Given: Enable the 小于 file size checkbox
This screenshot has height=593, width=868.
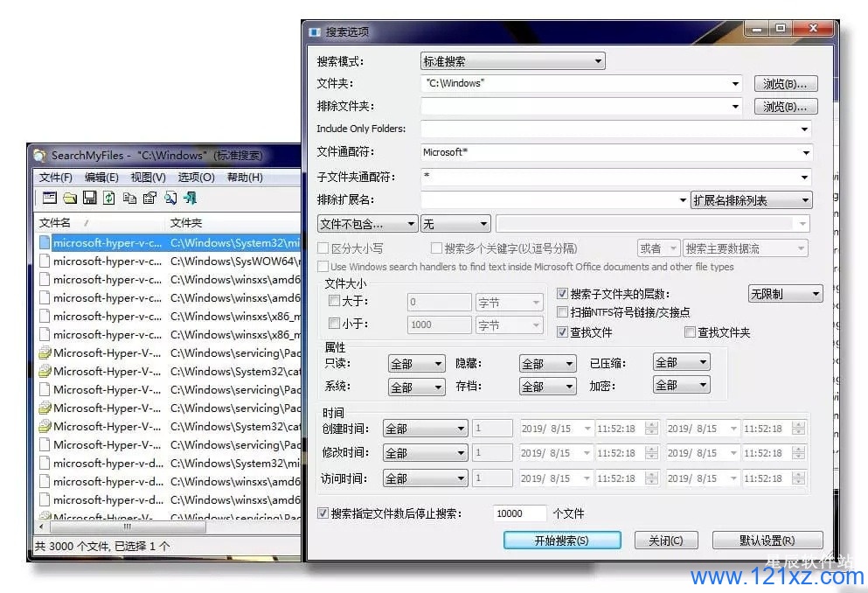Looking at the screenshot, I should [334, 323].
